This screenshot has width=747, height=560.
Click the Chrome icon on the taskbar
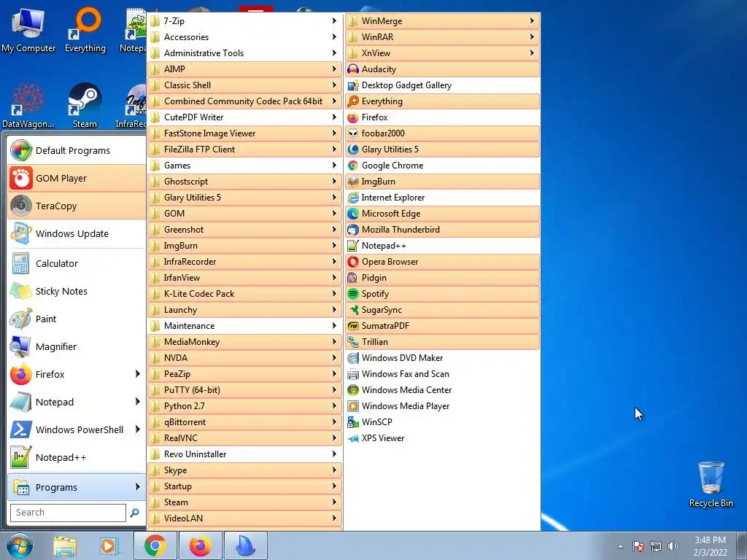pyautogui.click(x=155, y=545)
